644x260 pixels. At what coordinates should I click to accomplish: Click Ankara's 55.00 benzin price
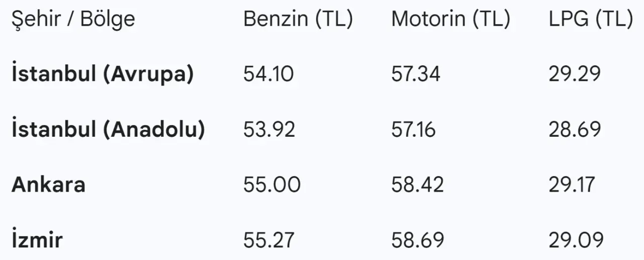coord(272,185)
